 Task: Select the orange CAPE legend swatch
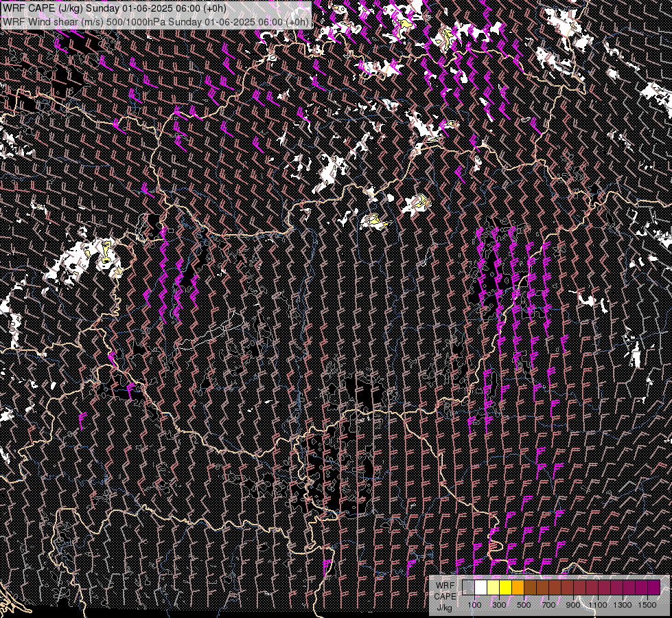pyautogui.click(x=518, y=587)
